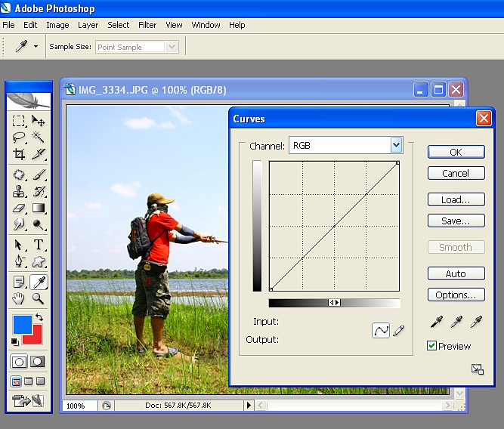Click Cancel in the Curves dialog

456,173
